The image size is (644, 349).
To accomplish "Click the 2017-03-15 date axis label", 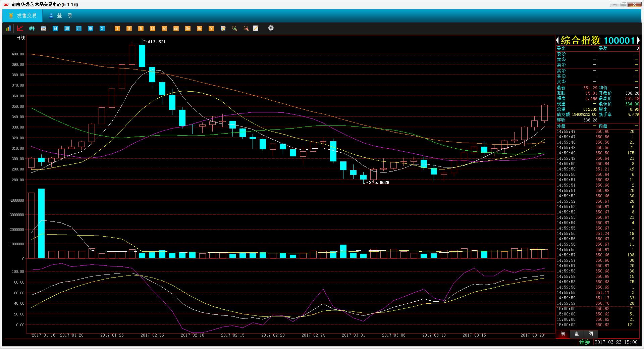I will pos(474,335).
